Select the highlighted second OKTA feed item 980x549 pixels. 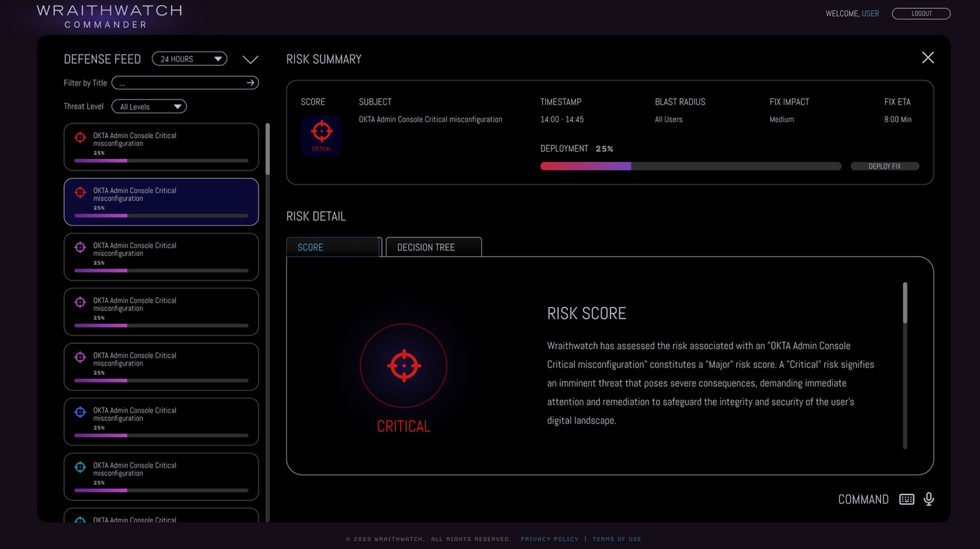click(161, 201)
